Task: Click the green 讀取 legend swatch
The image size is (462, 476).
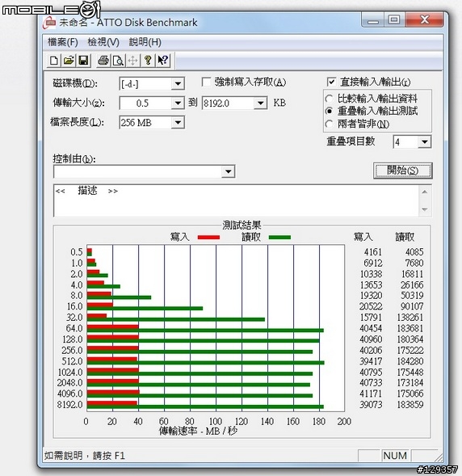Action: click(x=279, y=238)
